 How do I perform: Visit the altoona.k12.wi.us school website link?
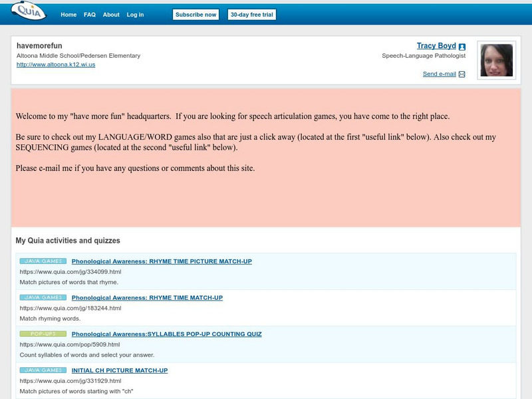pos(56,65)
